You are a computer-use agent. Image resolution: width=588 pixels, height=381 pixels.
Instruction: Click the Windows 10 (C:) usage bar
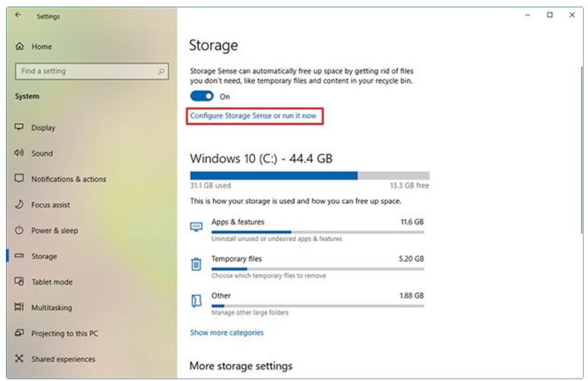pos(309,176)
